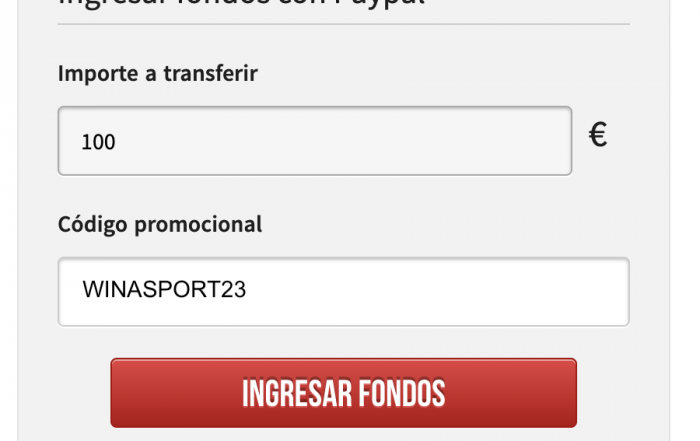Click the euro currency symbol
The width and height of the screenshot is (700, 441).
pyautogui.click(x=598, y=135)
